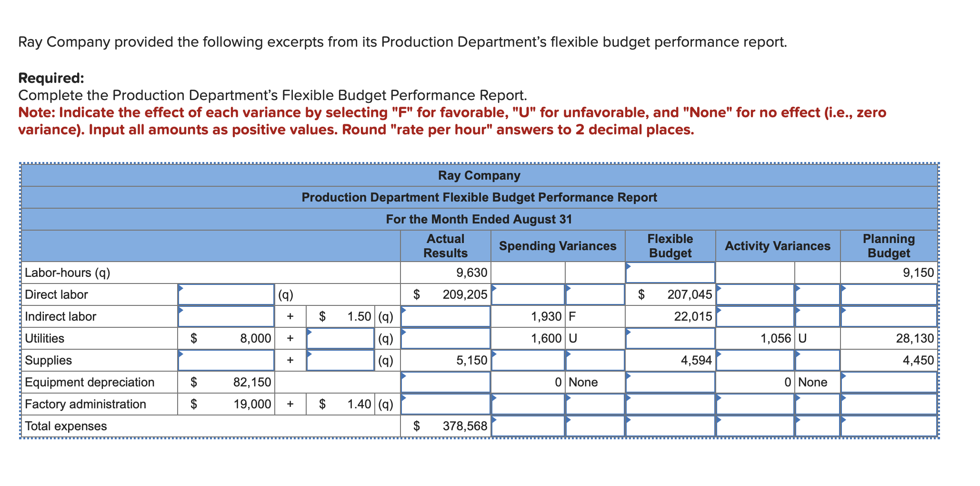Click the Total expenses planning budget field
The height and width of the screenshot is (486, 980).
click(888, 425)
